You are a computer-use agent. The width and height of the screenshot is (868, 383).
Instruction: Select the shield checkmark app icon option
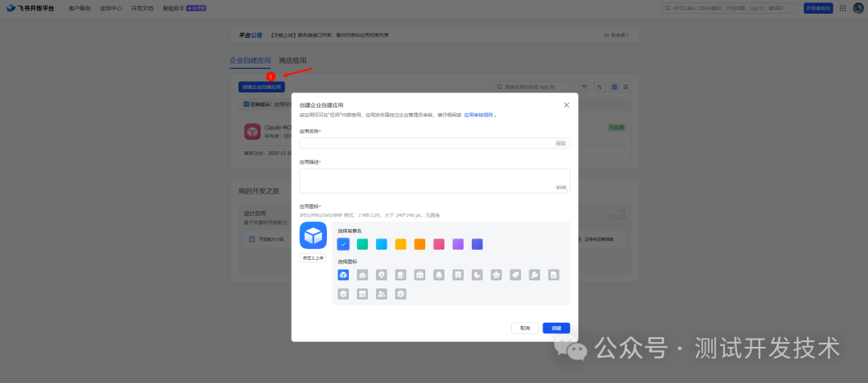(x=343, y=294)
